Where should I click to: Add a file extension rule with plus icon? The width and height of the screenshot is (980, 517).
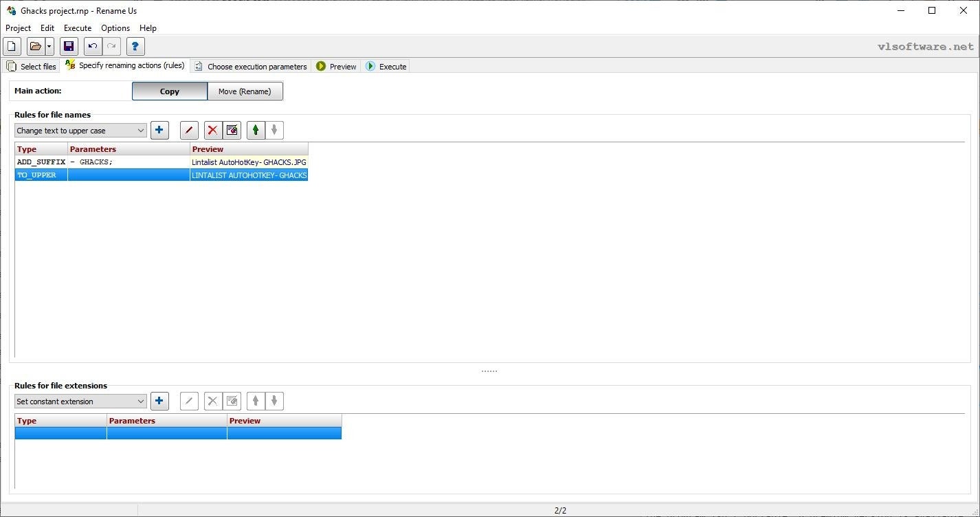pyautogui.click(x=159, y=401)
